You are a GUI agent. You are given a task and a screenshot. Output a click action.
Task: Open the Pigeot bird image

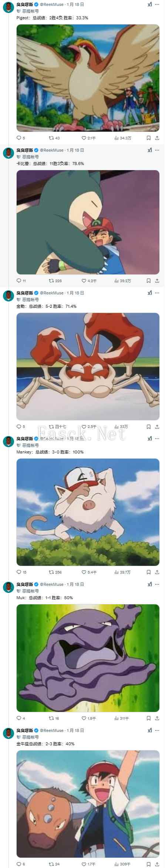coord(88,78)
